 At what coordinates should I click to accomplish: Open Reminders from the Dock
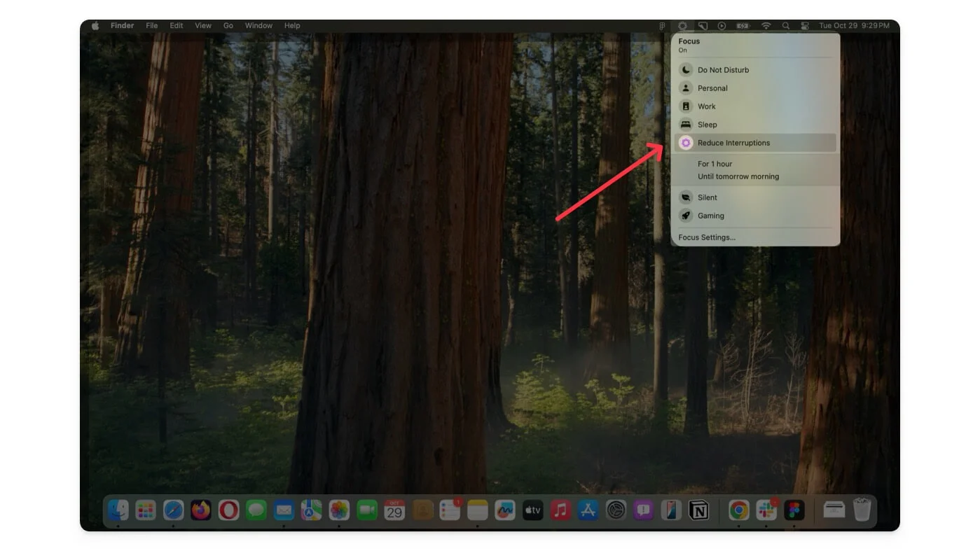tap(450, 510)
